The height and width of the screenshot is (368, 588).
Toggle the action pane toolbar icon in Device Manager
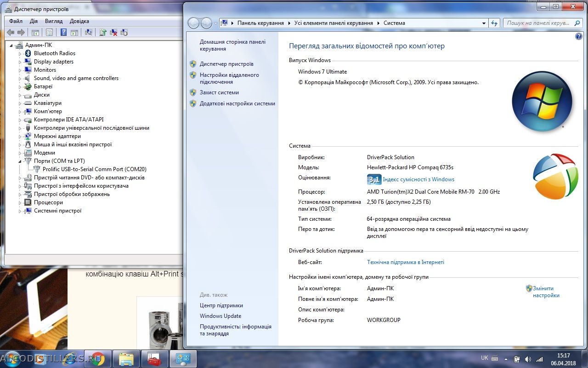click(x=73, y=32)
